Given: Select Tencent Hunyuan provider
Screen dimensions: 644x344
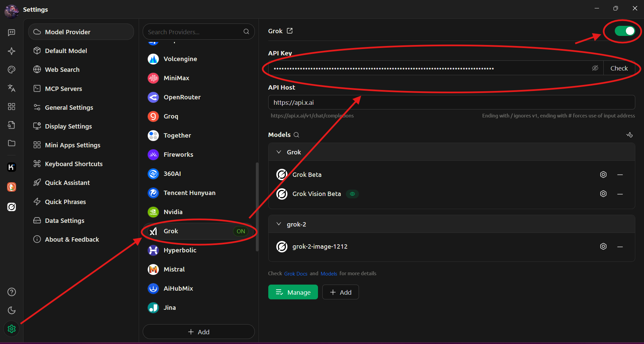Looking at the screenshot, I should point(198,193).
